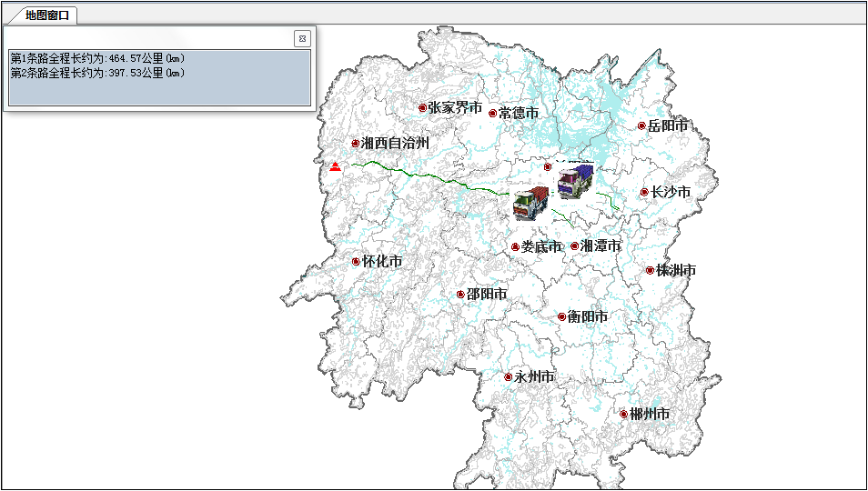Click the 湘潭市 label text
Screen dimensions: 868x491
[x=601, y=245]
